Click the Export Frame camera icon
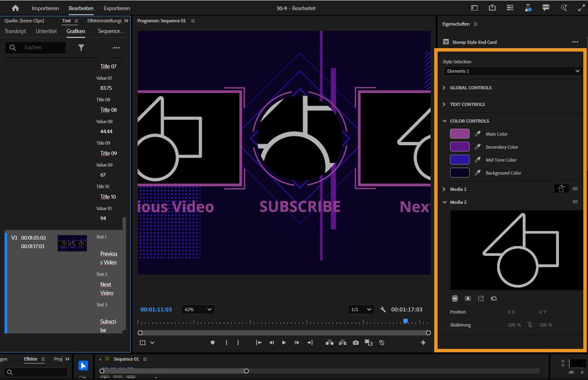588x380 pixels. (x=356, y=343)
